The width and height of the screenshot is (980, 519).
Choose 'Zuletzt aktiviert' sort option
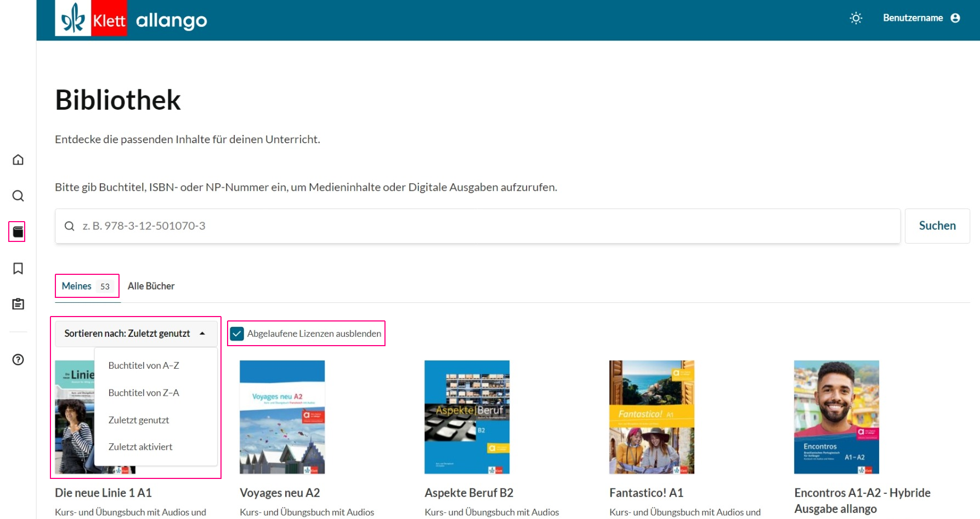[140, 447]
